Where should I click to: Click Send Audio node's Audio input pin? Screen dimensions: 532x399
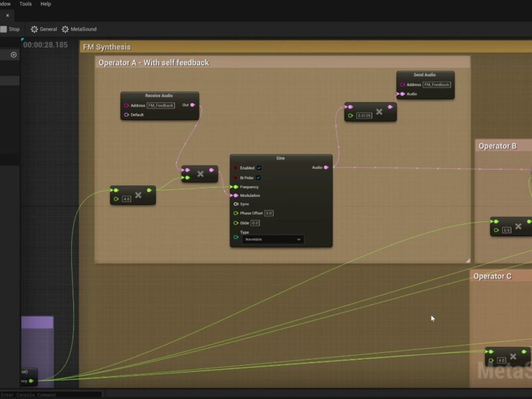point(402,94)
